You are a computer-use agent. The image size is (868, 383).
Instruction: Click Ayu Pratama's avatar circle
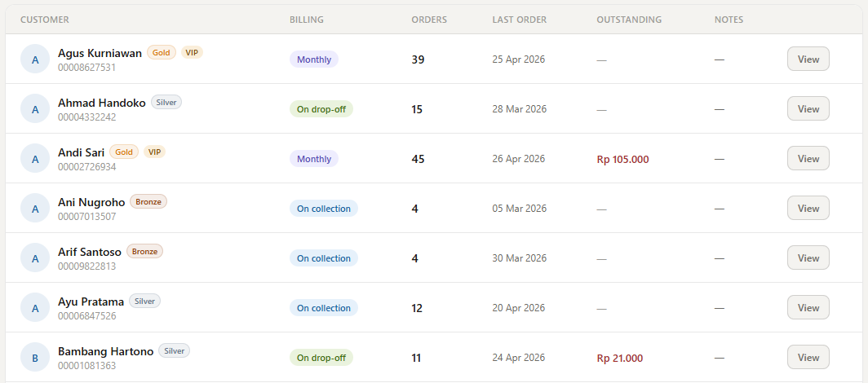35,308
